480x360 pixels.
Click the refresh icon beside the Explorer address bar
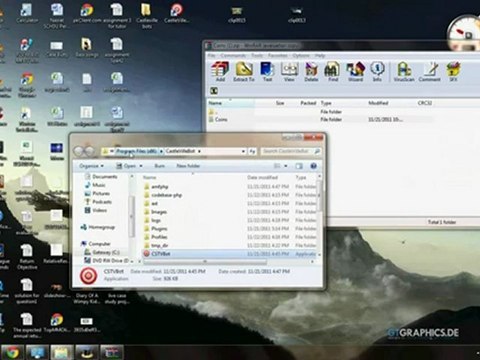[x=252, y=151]
